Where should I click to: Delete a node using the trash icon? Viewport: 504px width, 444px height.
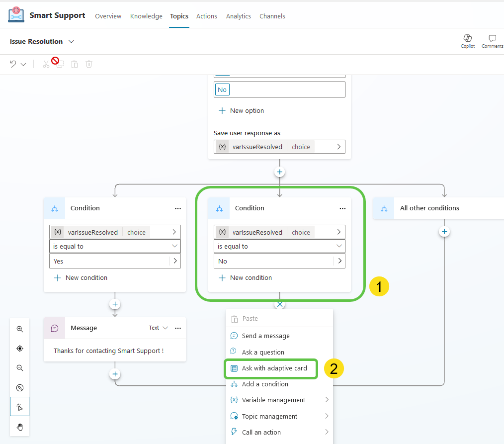point(89,64)
